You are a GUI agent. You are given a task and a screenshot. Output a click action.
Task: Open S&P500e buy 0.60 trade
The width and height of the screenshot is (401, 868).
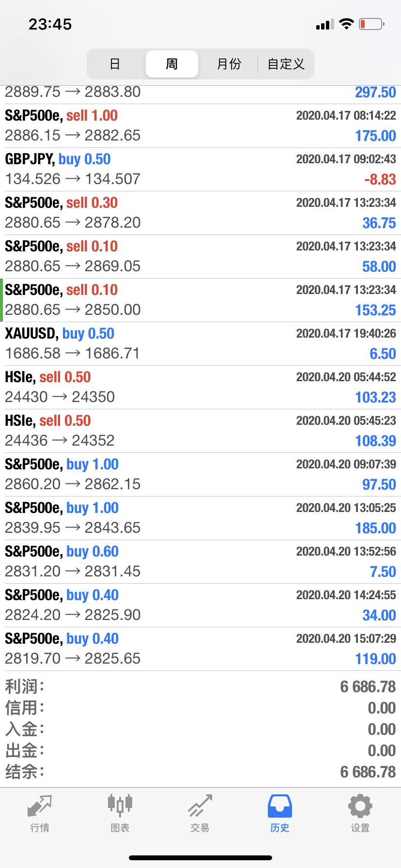[x=200, y=562]
